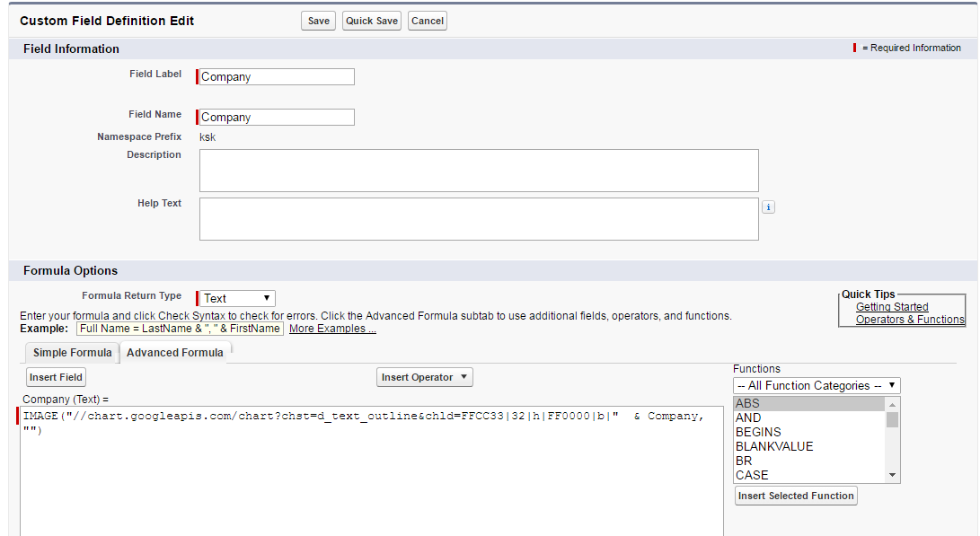Click Insert Selected Function
Image resolution: width=980 pixels, height=536 pixels.
[795, 495]
